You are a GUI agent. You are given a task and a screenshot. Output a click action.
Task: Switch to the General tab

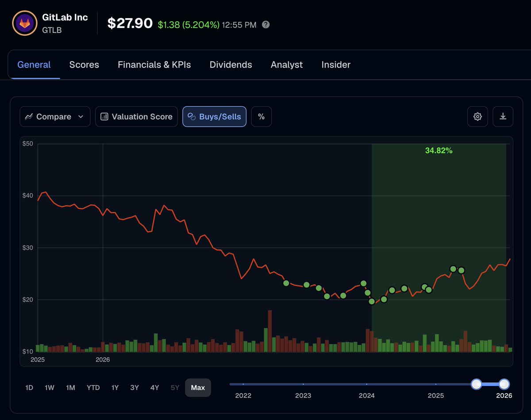click(34, 65)
